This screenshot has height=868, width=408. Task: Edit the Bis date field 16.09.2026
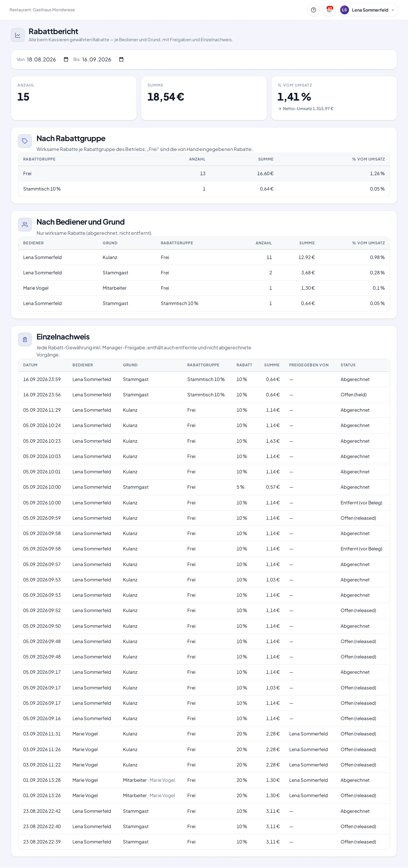[103, 59]
